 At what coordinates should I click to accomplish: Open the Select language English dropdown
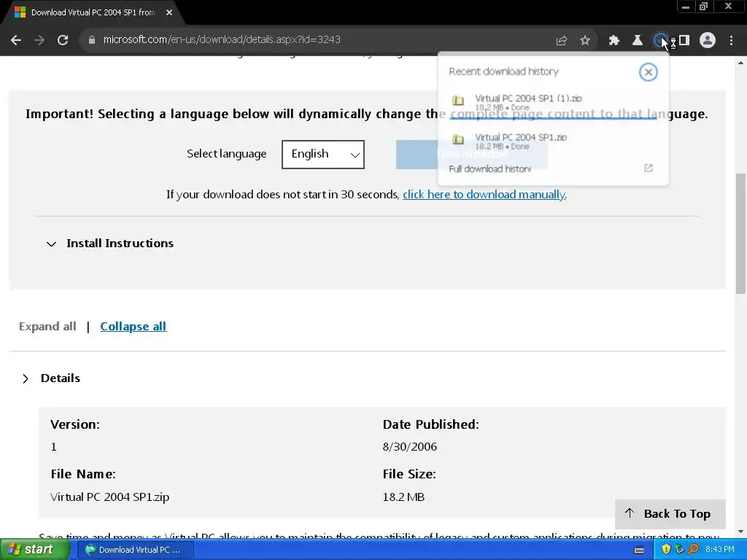point(323,155)
